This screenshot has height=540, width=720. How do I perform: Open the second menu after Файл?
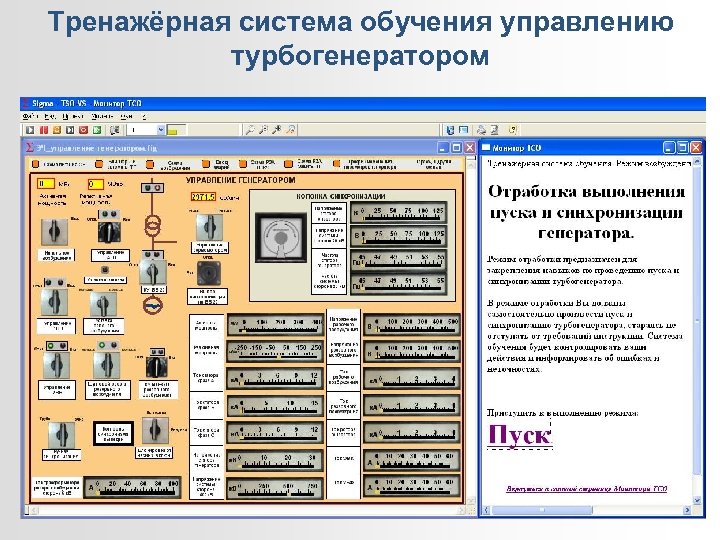coord(51,116)
